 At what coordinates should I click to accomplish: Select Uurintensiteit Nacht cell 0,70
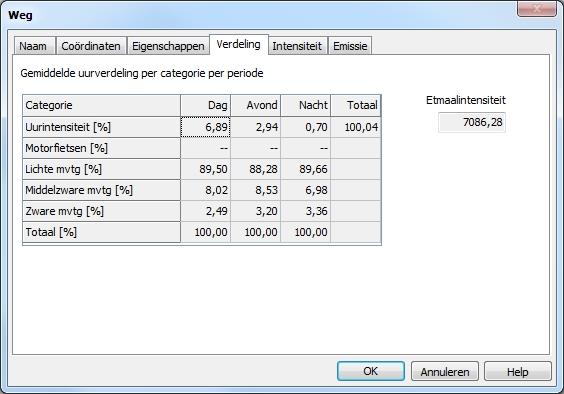(306, 127)
